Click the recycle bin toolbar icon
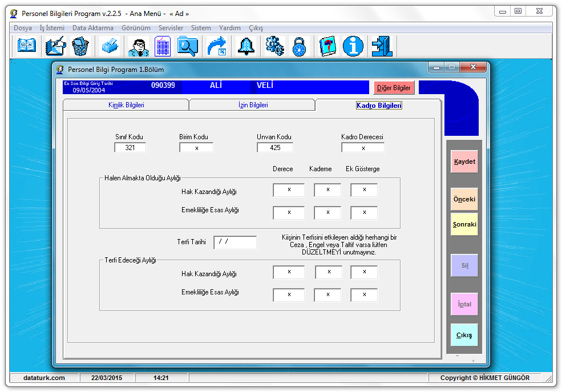 (80, 46)
